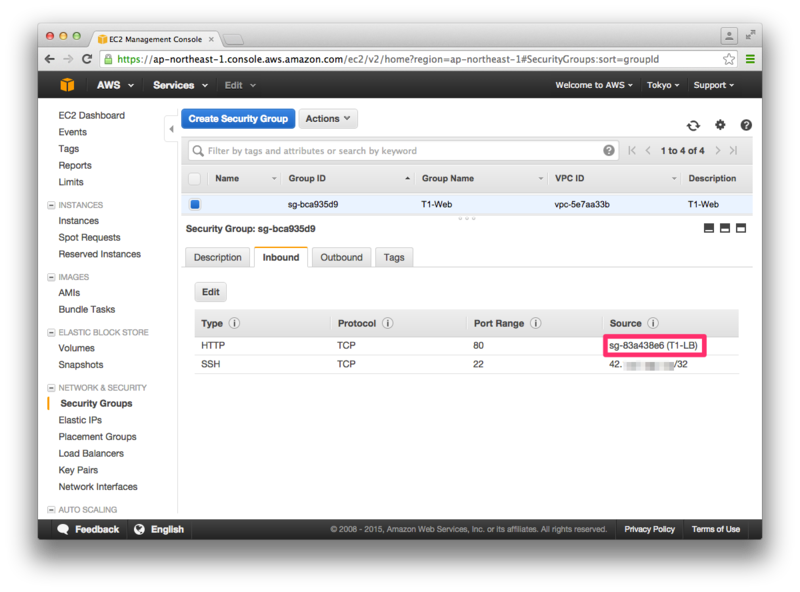Bookmark the page with the star icon

(x=729, y=59)
